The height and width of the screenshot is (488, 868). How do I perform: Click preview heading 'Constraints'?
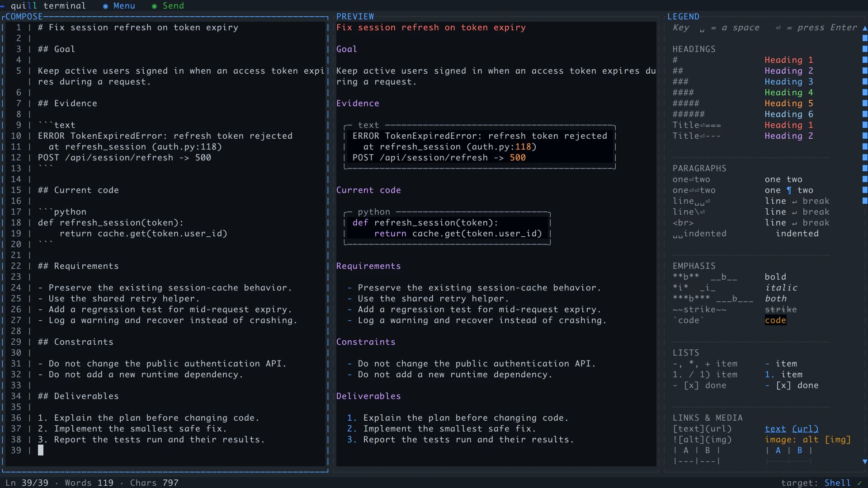point(366,342)
